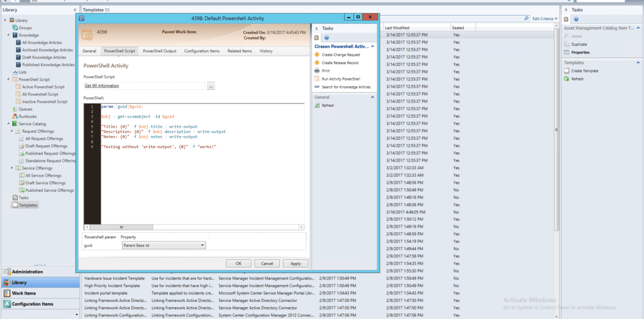Click the OK button

click(238, 264)
